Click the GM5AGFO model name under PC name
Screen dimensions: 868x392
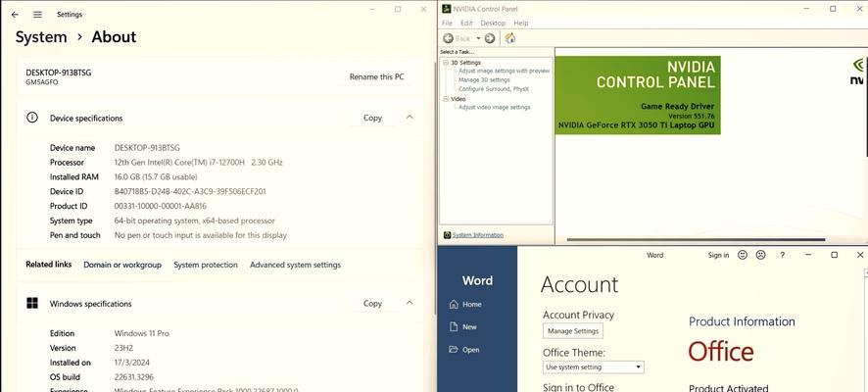(41, 82)
